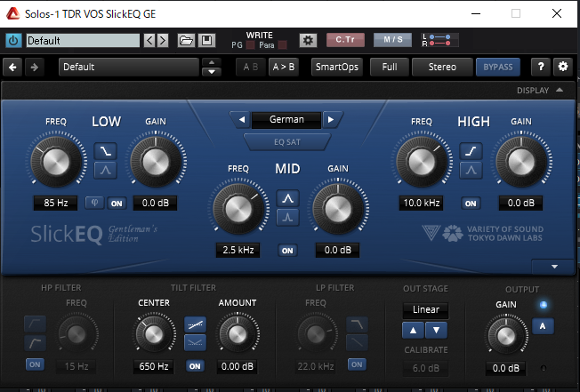Step out stage model down arrow
Screen dimensions: 580x392
437,331
